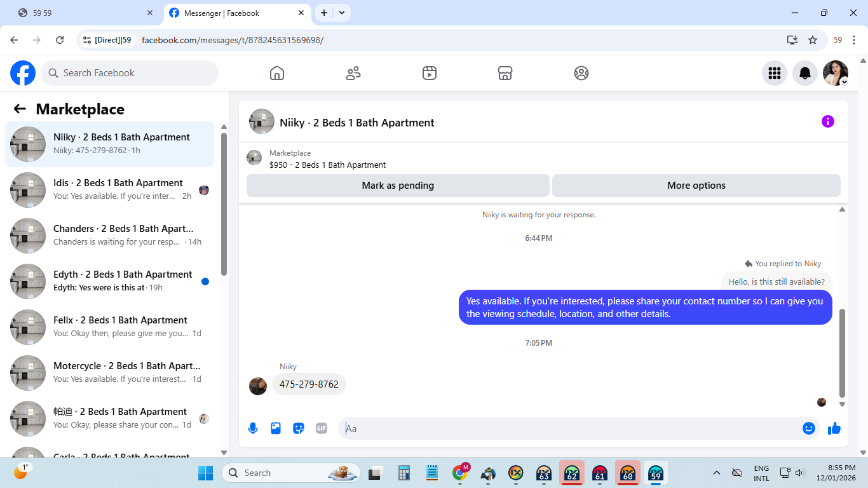Open Chrome taskbar icon with M badge
868x488 pixels.
point(460,473)
